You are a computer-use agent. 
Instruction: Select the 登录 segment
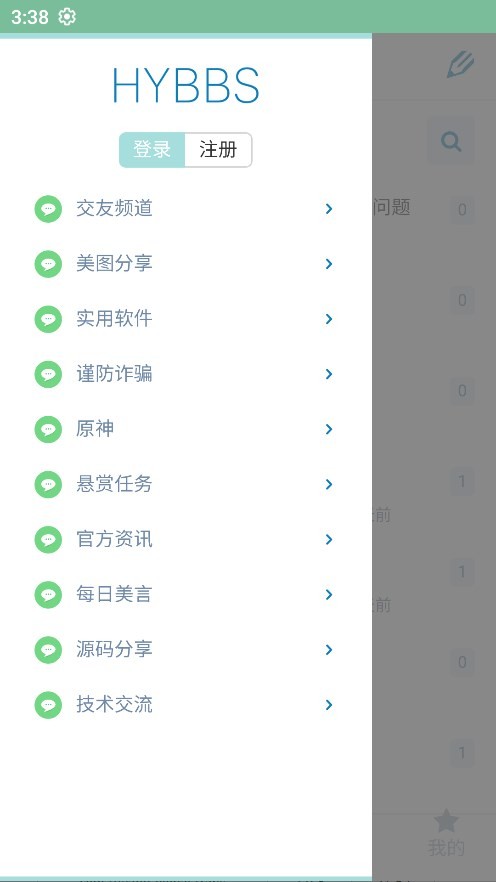click(152, 150)
